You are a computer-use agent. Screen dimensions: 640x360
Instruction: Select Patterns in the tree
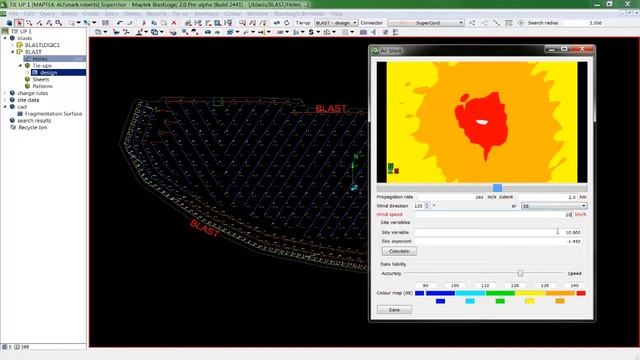point(42,87)
